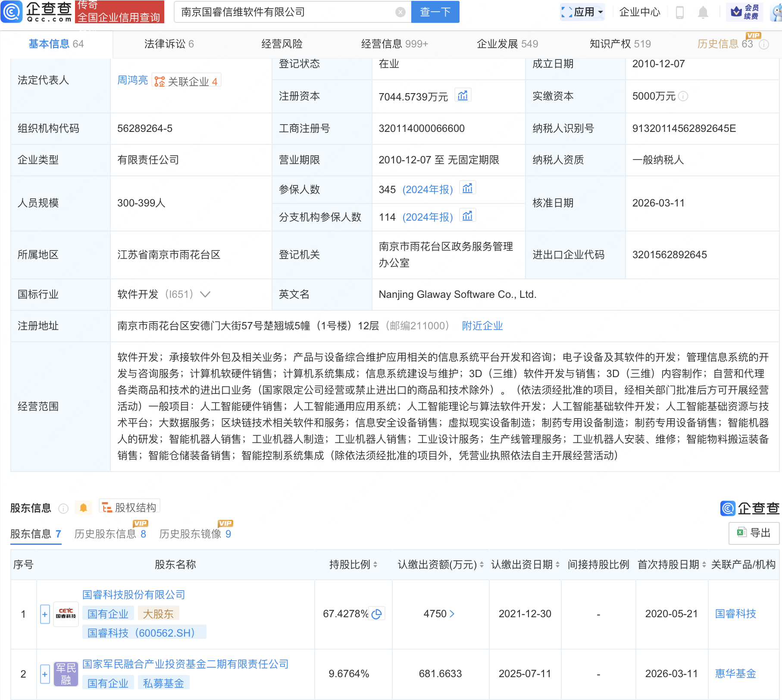The height and width of the screenshot is (700, 782).
Task: Click the pie icon beside 67.4278%
Action: coord(377,614)
